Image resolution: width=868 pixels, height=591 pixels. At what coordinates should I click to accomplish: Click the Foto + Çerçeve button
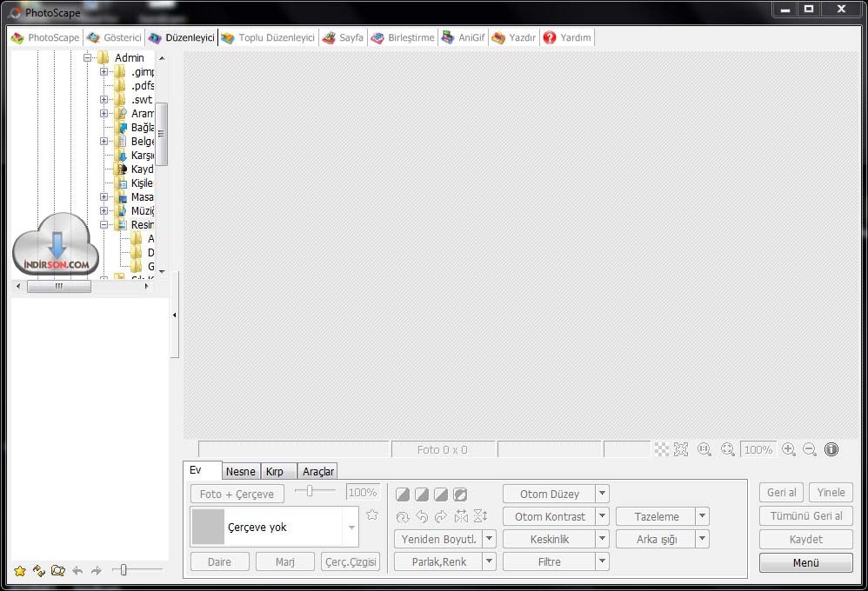237,494
